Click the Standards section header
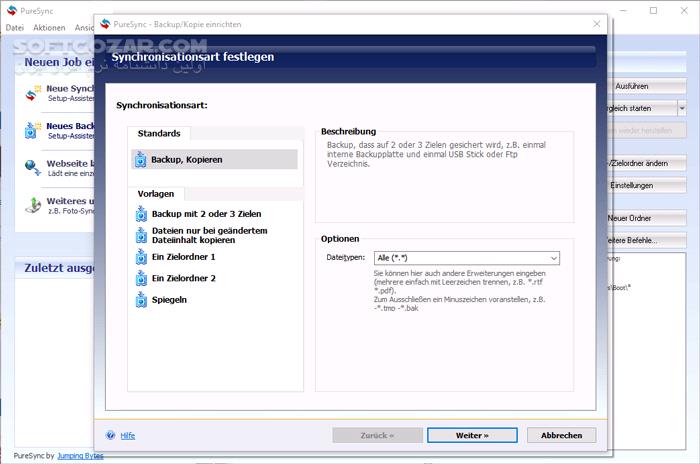700x464 pixels. coord(159,134)
